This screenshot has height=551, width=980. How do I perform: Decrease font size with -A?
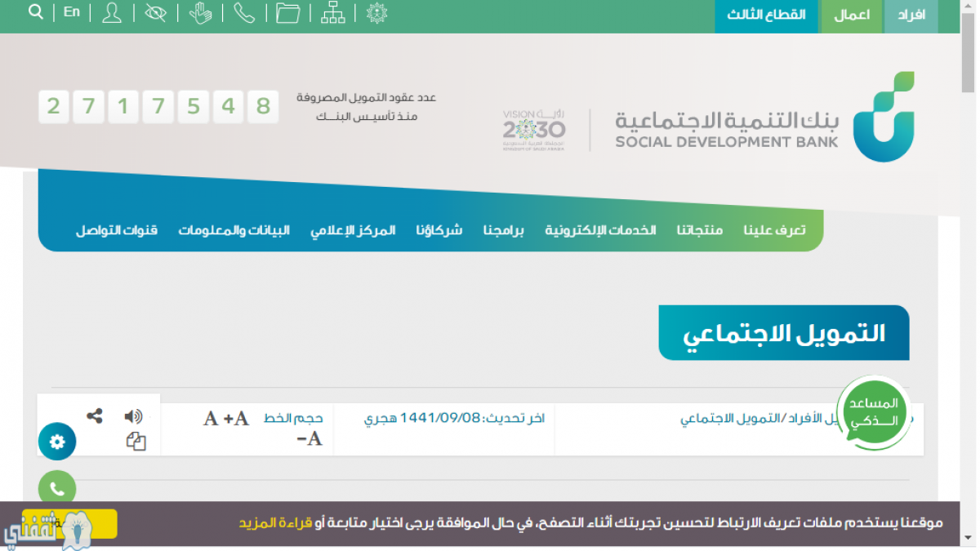point(310,439)
